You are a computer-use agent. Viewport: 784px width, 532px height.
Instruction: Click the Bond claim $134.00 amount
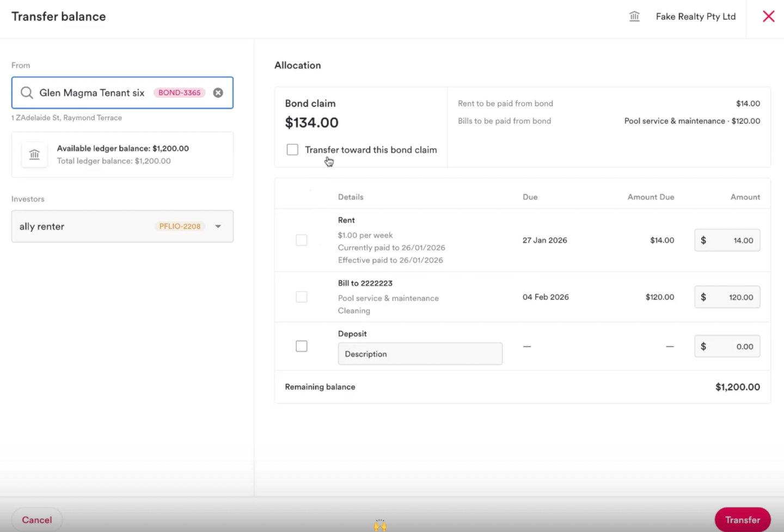click(x=311, y=122)
